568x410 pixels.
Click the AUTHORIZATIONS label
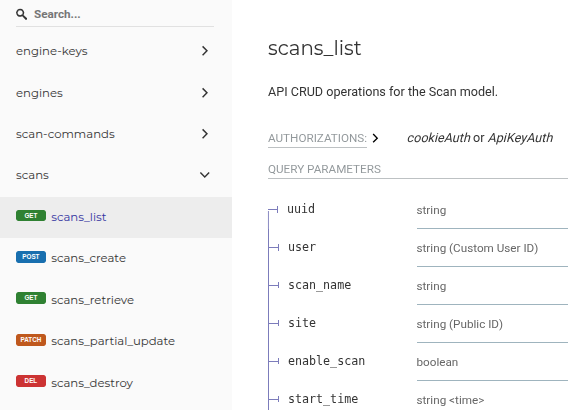coord(317,138)
